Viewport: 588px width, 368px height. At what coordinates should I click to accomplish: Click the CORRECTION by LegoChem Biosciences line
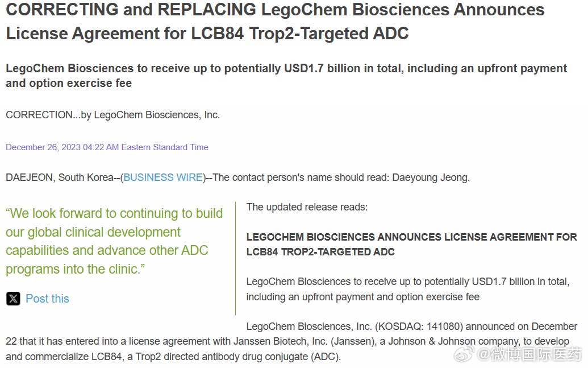click(113, 115)
